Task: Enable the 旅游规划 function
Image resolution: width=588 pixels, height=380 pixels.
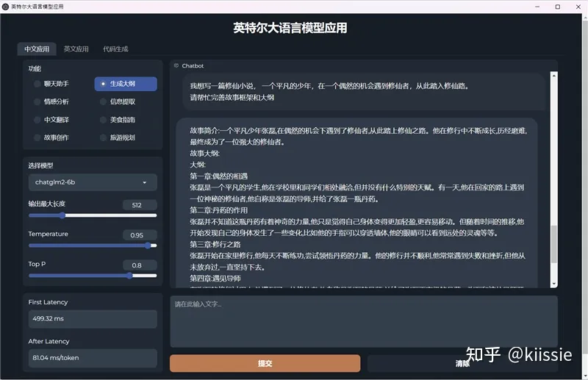Action: click(x=118, y=137)
